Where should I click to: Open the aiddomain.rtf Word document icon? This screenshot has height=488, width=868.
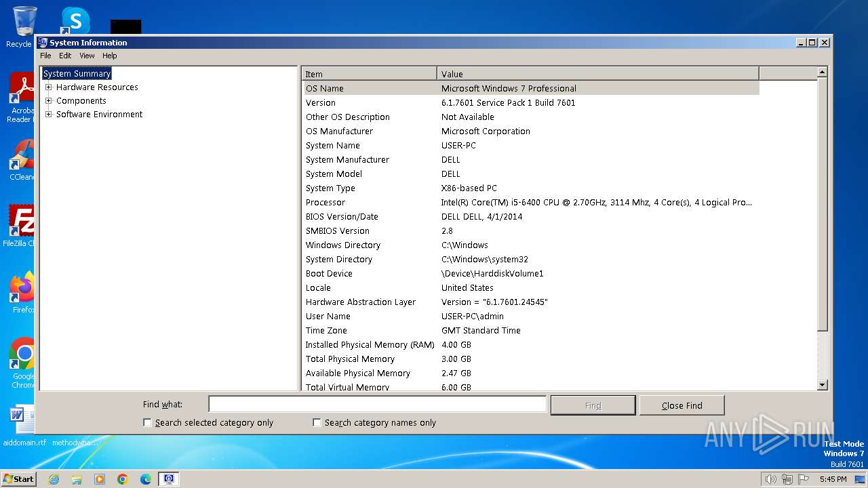[22, 426]
